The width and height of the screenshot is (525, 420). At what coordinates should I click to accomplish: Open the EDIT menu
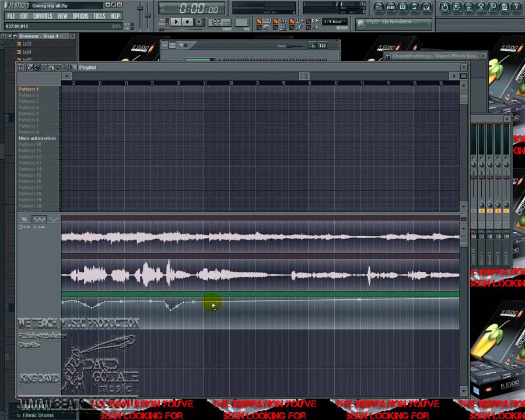point(24,16)
